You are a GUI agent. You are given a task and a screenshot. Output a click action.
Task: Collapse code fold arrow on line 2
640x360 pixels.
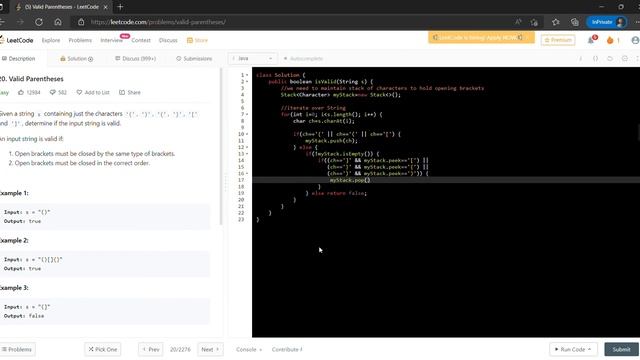pos(247,82)
